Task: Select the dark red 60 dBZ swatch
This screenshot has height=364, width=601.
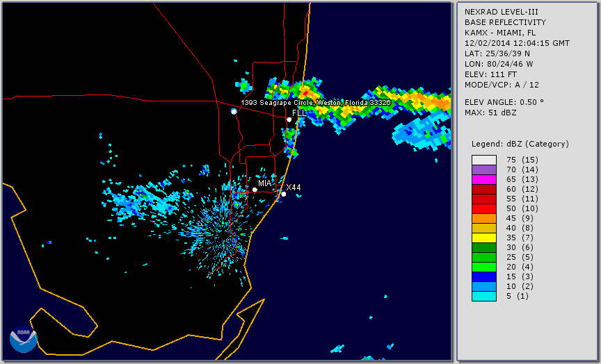Action: [x=484, y=189]
